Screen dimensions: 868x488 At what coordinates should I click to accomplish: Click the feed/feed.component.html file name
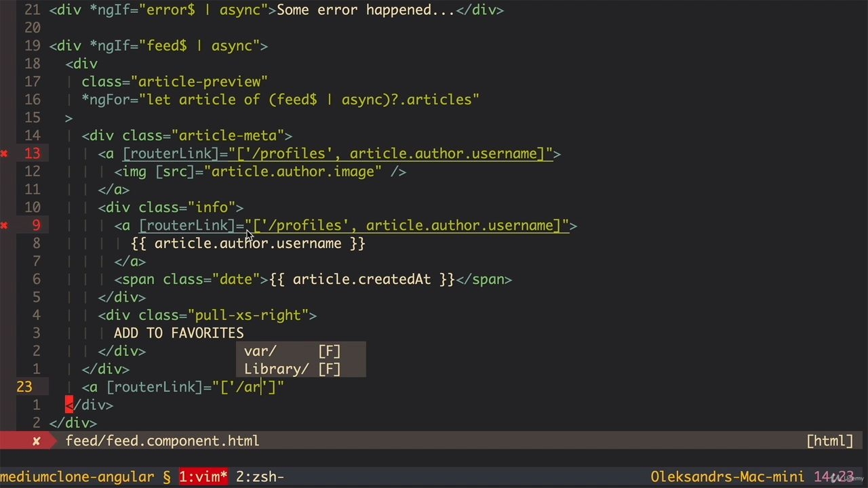tap(162, 441)
